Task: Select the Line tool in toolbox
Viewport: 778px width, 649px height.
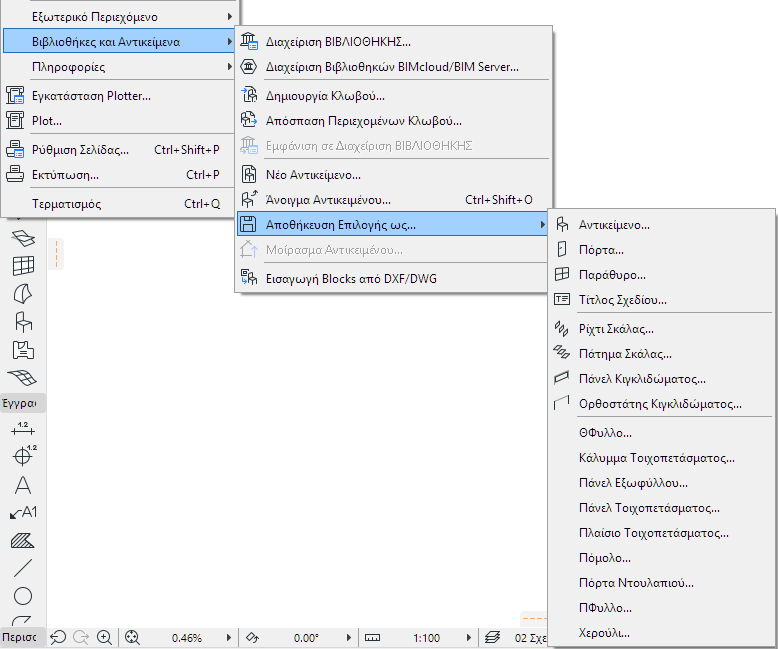Action: 23,568
